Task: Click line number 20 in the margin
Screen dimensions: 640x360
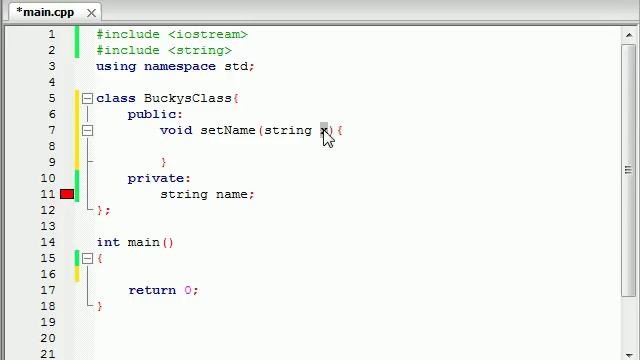Action: (48, 338)
